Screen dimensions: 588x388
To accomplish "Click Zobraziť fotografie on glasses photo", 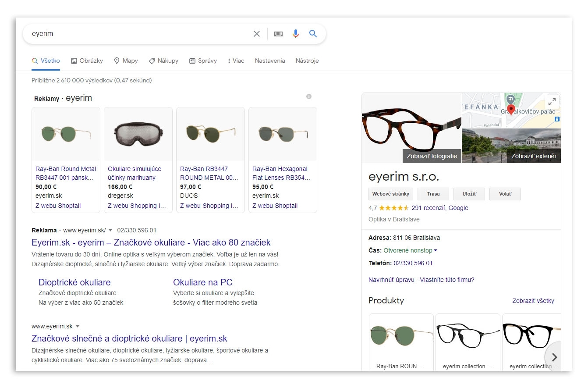I will tap(432, 156).
